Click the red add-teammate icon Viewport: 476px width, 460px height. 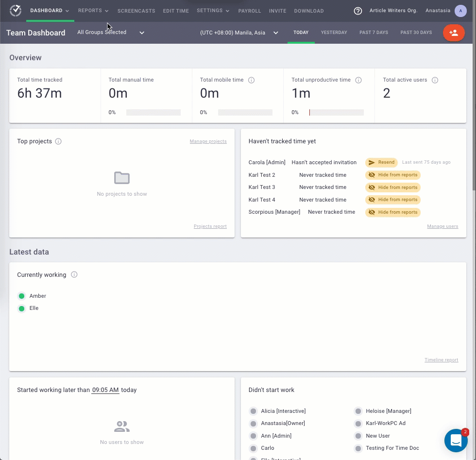[454, 33]
